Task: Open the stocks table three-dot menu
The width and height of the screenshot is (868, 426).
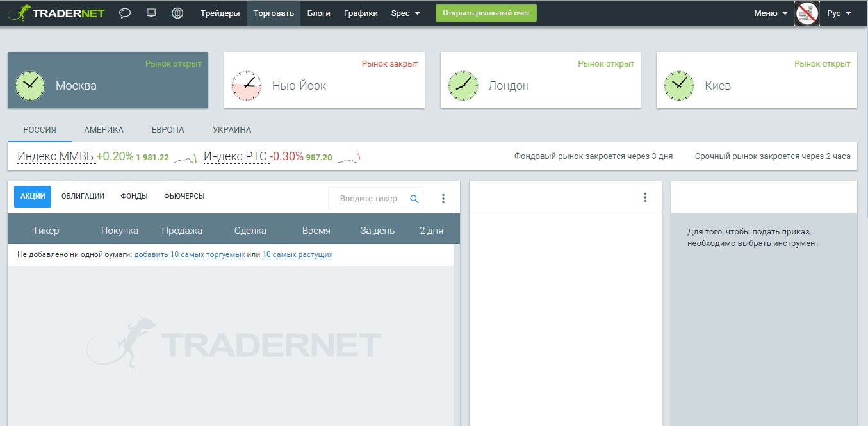Action: click(x=443, y=199)
